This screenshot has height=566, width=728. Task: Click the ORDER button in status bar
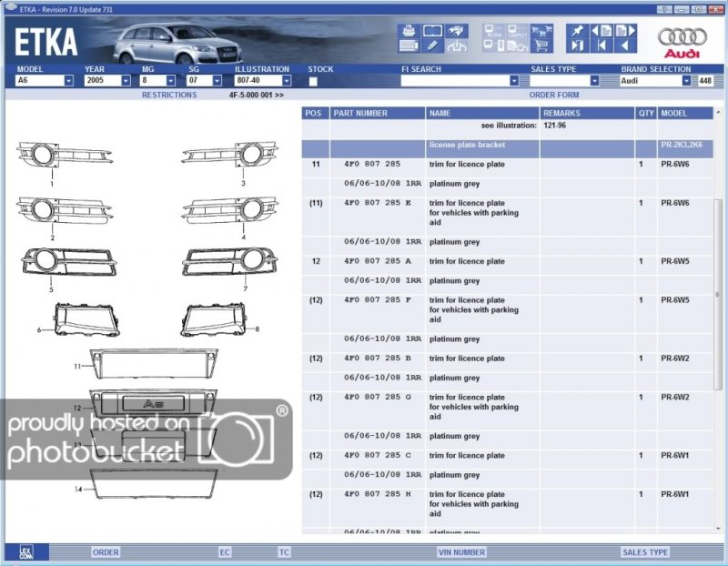click(106, 551)
